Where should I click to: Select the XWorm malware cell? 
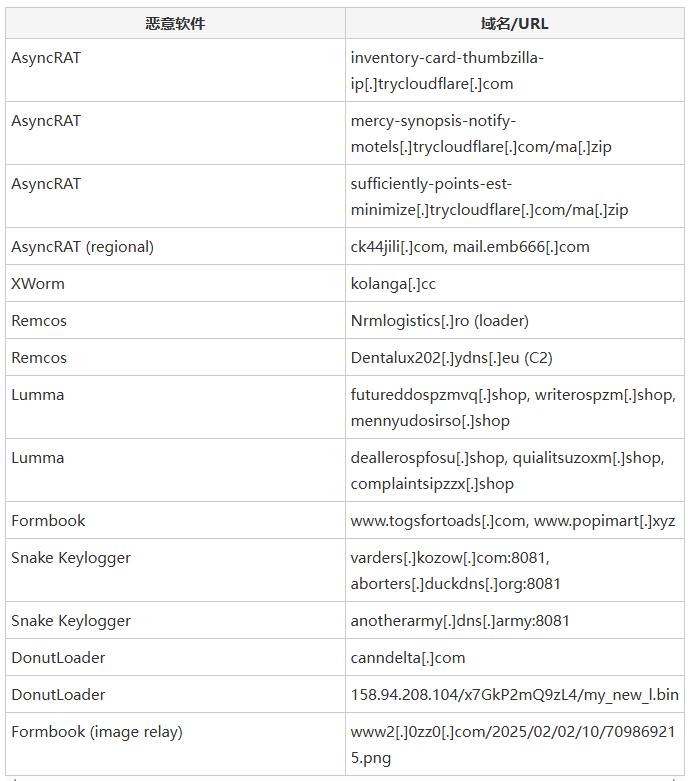click(x=175, y=283)
